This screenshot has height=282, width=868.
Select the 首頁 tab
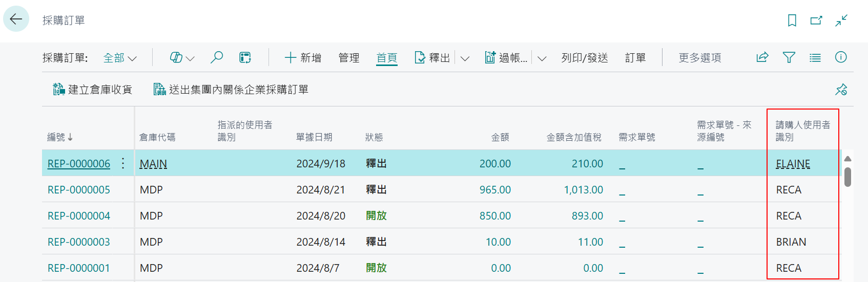pos(387,58)
